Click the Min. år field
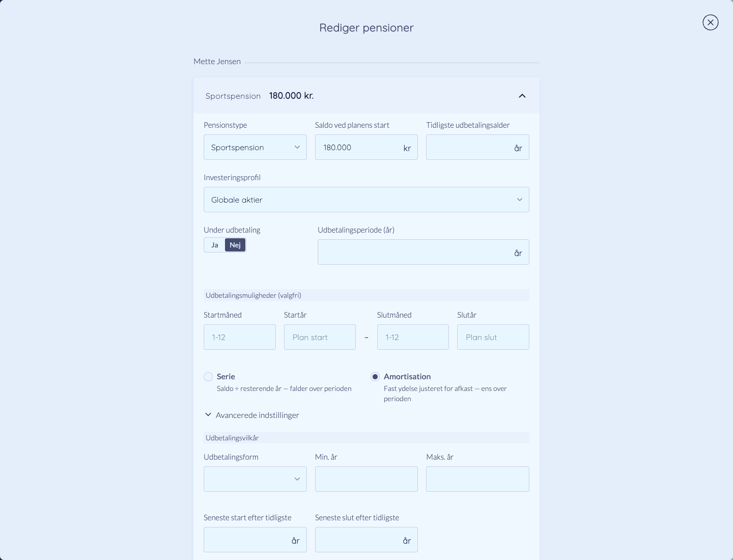This screenshot has height=560, width=733. [366, 479]
